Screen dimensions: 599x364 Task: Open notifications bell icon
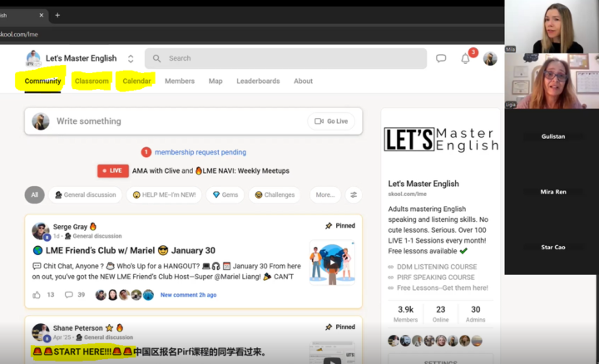[465, 59]
